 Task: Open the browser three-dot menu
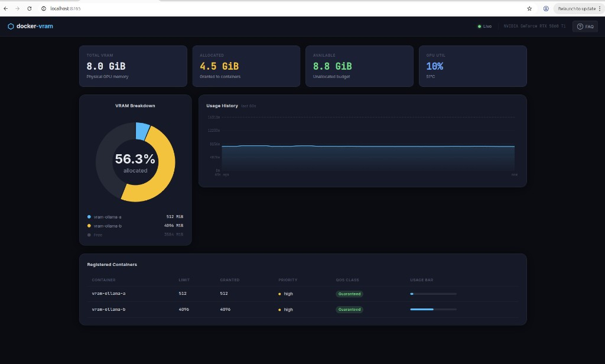tap(600, 8)
